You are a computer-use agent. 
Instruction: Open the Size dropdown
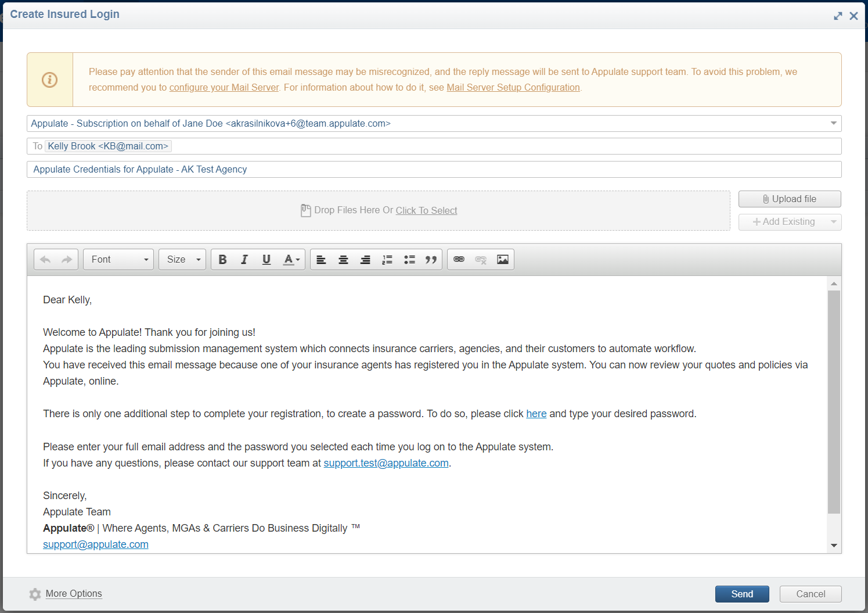[182, 260]
